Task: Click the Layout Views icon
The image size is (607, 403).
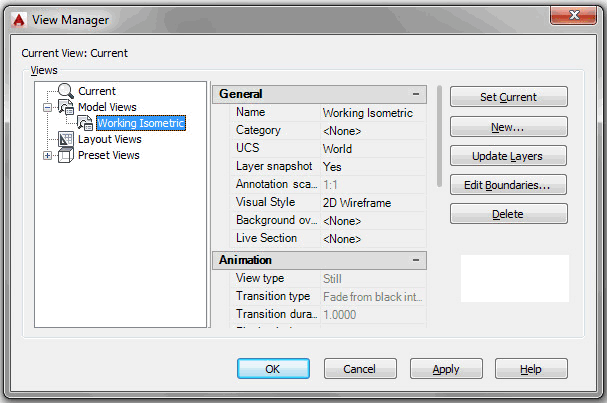Action: coord(65,140)
